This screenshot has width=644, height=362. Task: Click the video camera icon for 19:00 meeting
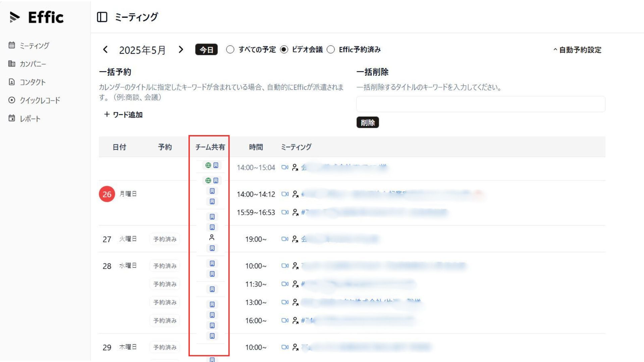point(285,239)
